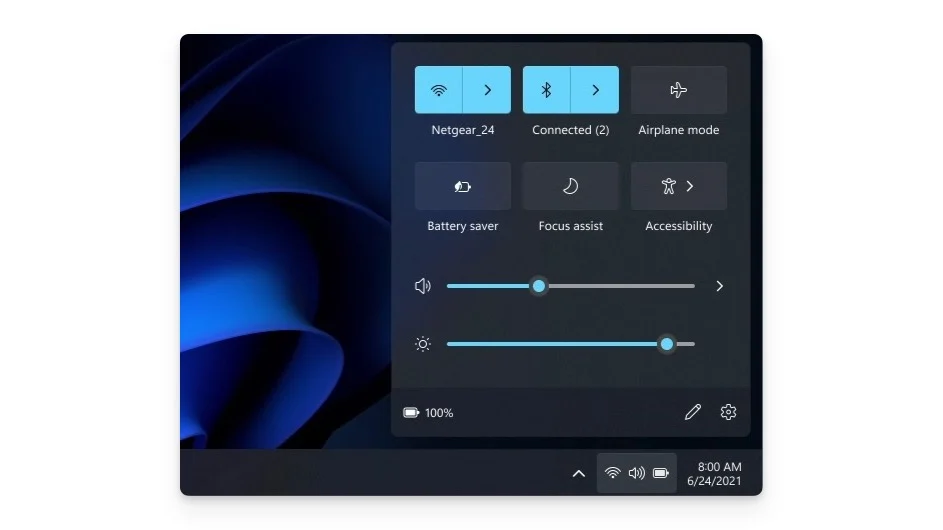Open audio output device chevron
The height and width of the screenshot is (530, 943).
coord(719,286)
